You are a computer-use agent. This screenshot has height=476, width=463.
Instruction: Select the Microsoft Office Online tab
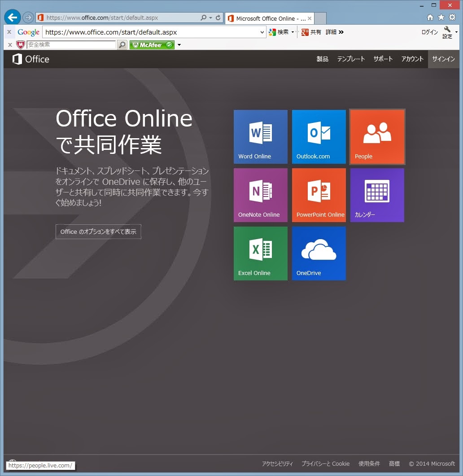tap(270, 18)
